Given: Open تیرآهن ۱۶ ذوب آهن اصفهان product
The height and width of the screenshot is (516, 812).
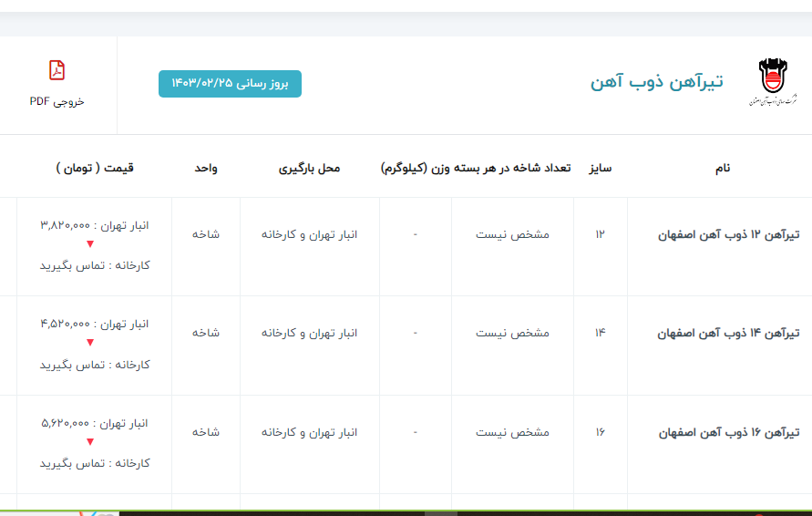Looking at the screenshot, I should click(x=728, y=432).
